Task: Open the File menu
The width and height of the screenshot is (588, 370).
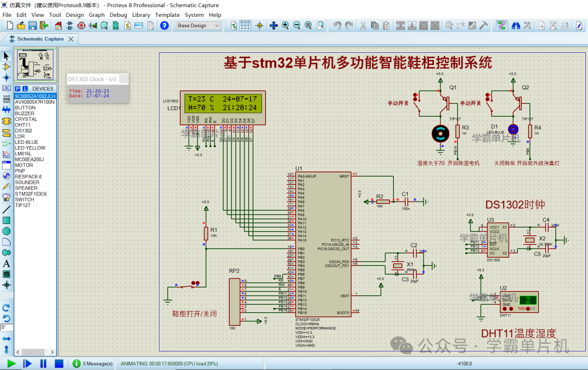Action: [7, 15]
